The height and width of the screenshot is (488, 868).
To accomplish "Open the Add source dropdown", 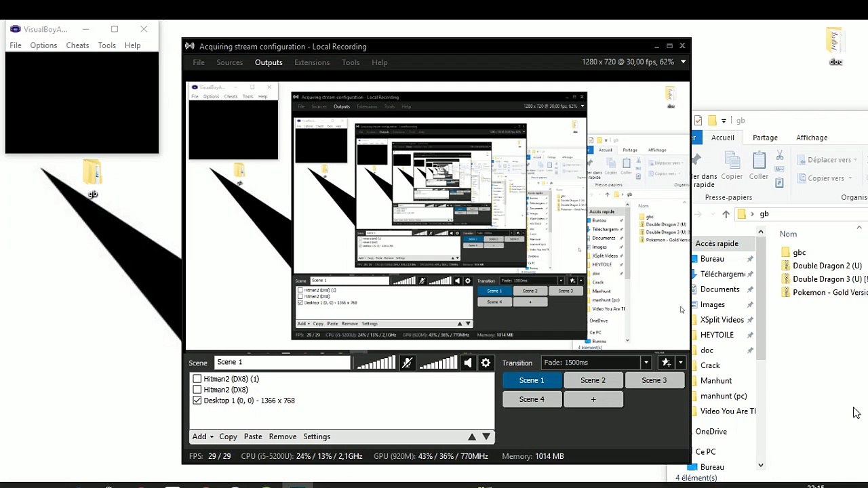I will click(203, 437).
